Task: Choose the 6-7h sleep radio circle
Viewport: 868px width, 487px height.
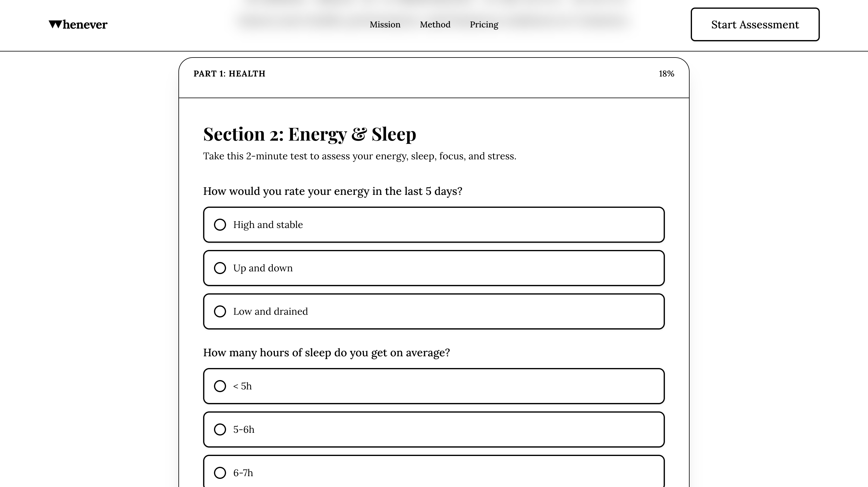Action: [x=220, y=473]
